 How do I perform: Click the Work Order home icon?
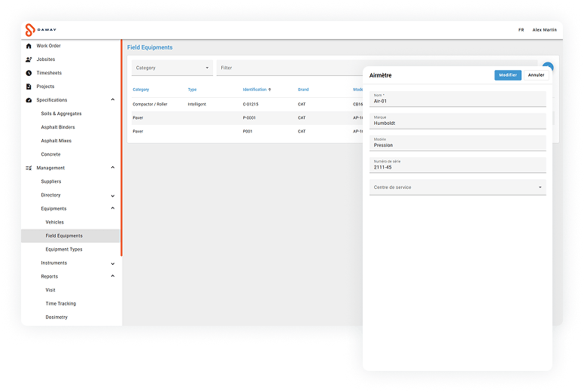[x=29, y=46]
